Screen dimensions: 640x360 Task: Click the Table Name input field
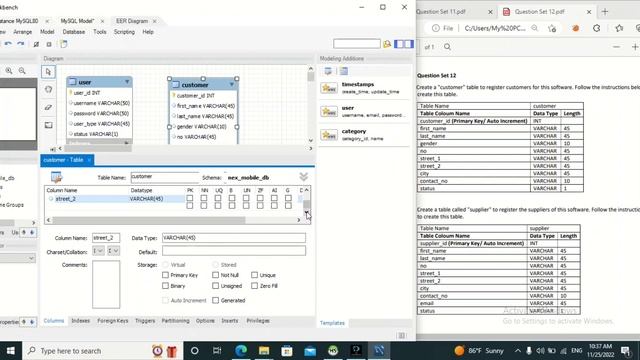164,177
